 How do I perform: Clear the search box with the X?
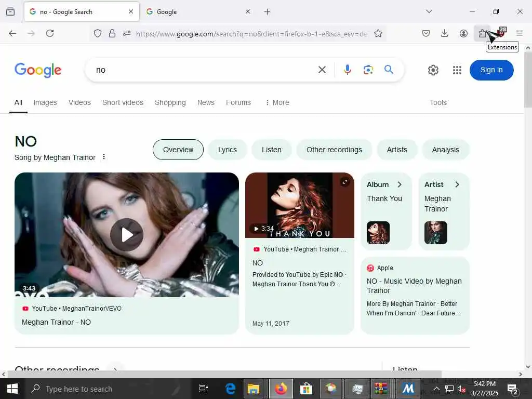coord(322,70)
